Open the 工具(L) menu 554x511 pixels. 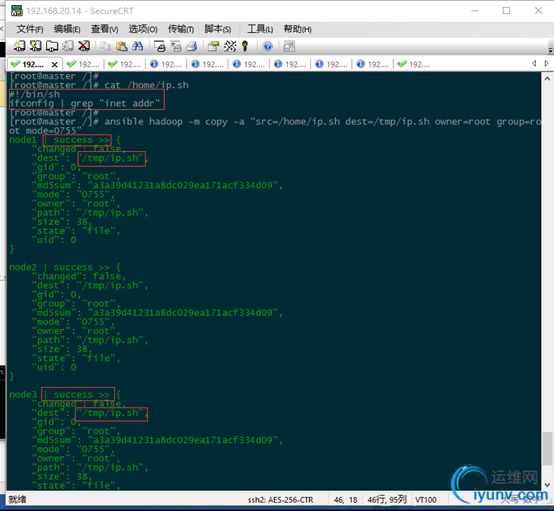click(260, 29)
